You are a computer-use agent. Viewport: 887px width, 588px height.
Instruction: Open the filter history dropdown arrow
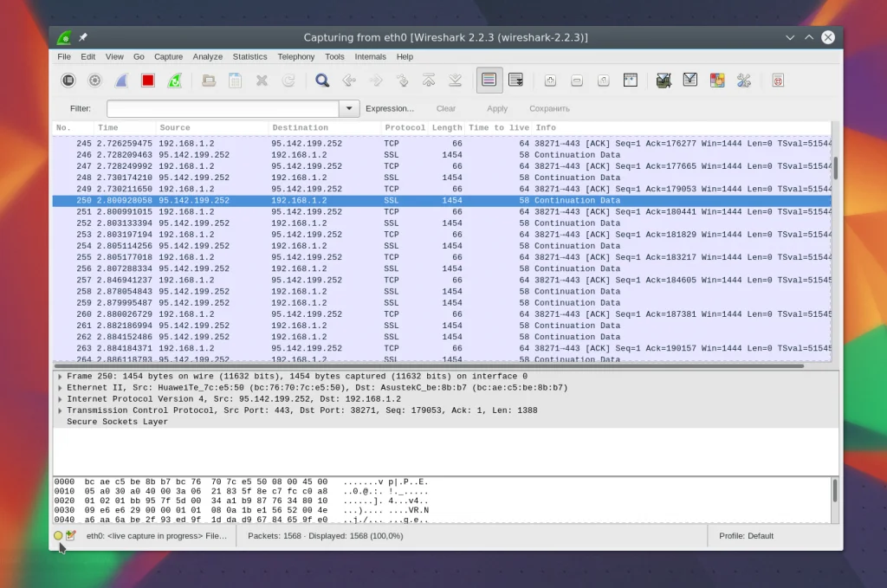[348, 109]
